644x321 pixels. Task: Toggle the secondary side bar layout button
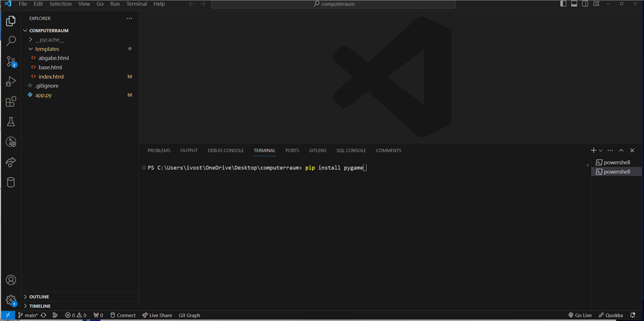click(586, 4)
